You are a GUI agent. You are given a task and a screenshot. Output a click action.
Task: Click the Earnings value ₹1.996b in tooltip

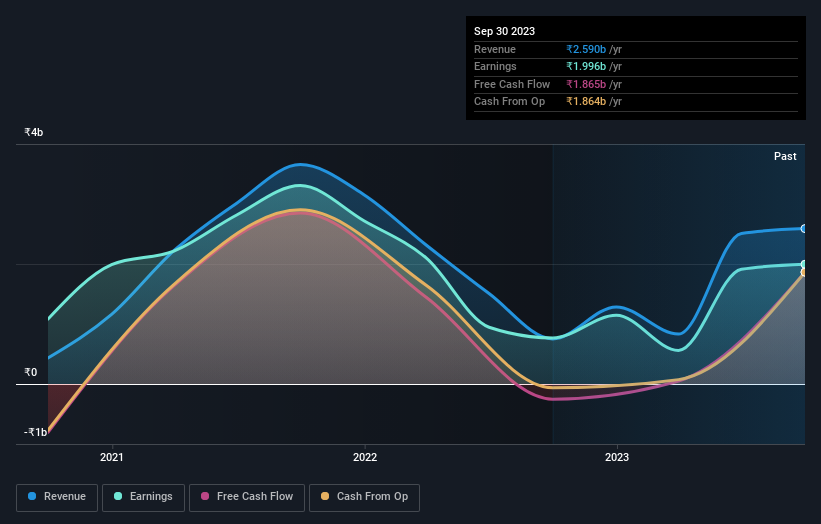coord(586,66)
